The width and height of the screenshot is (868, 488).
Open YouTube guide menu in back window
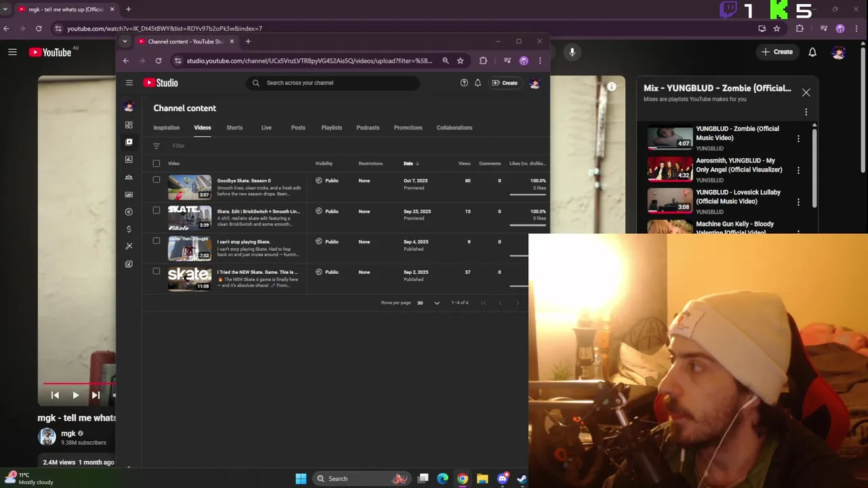12,52
